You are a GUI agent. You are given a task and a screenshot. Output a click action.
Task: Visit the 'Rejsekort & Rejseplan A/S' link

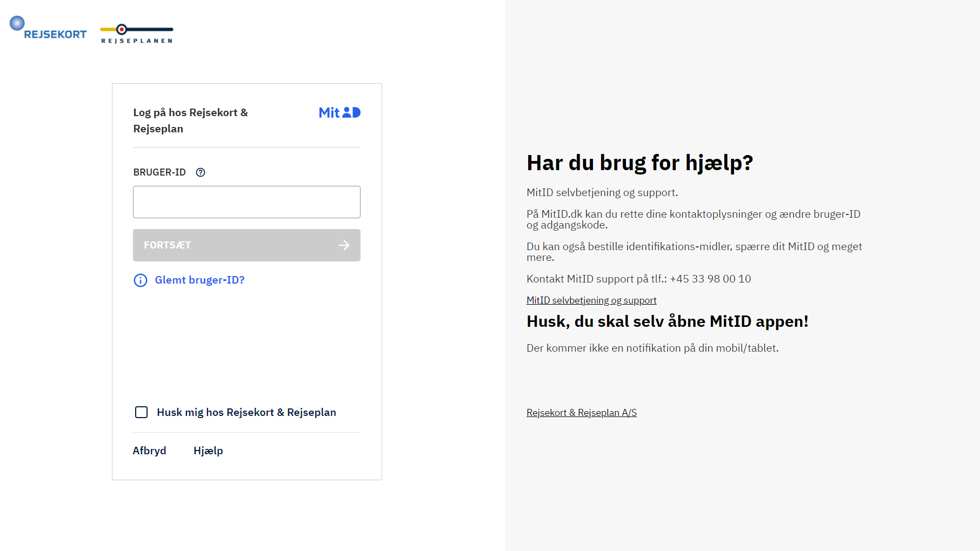[x=582, y=413]
